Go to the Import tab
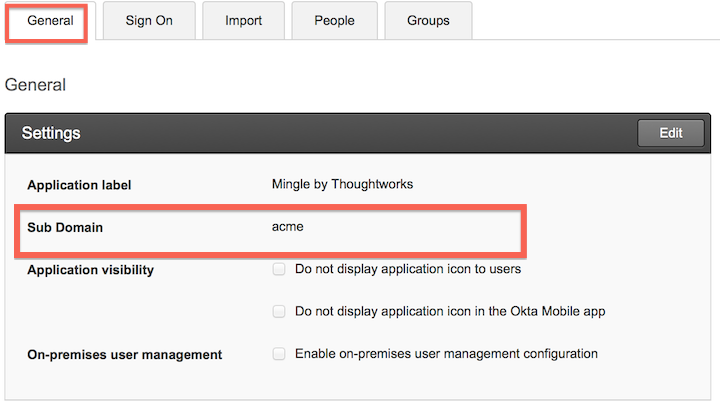This screenshot has height=401, width=720. coord(244,21)
